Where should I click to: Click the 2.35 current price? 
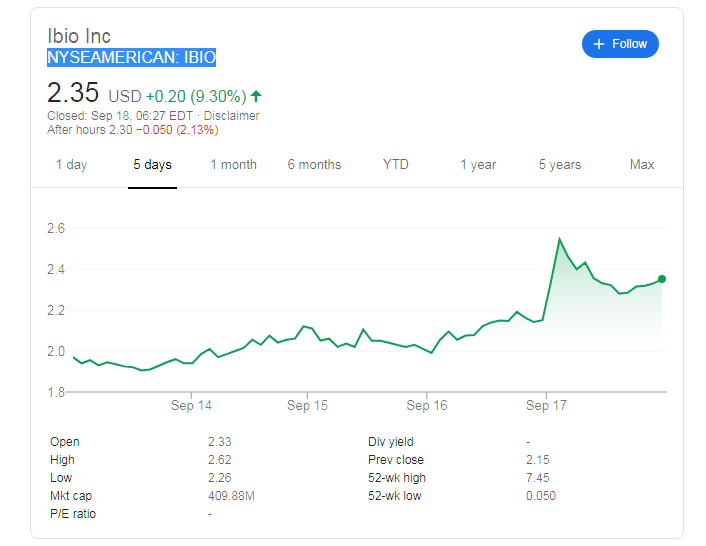(73, 93)
